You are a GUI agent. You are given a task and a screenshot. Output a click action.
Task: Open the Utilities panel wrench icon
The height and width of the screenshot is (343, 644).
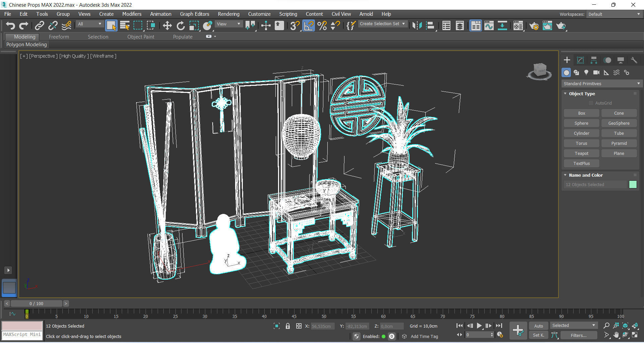point(634,60)
